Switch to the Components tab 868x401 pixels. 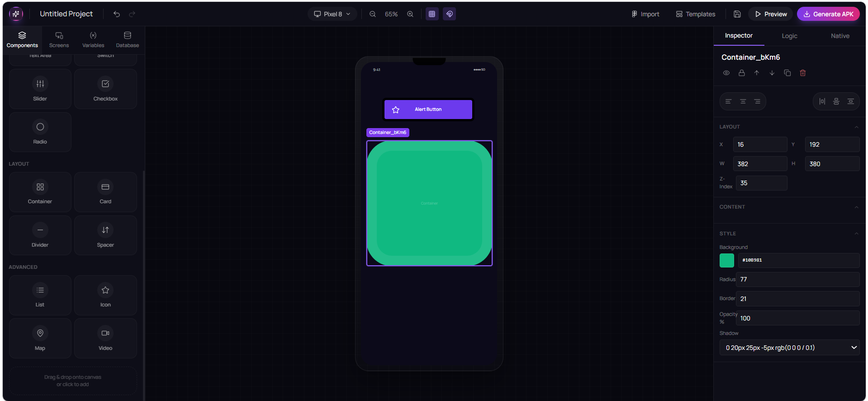[x=22, y=39]
